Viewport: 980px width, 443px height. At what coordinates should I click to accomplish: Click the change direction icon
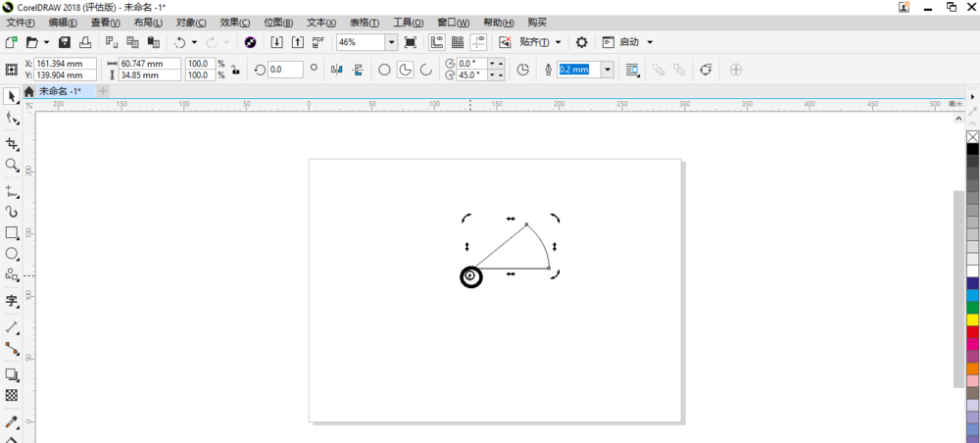(523, 70)
